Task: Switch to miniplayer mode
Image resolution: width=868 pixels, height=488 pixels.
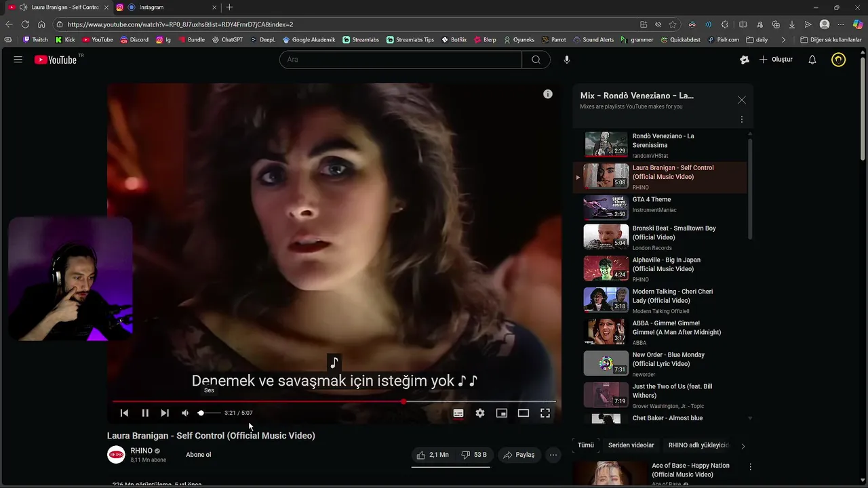Action: pyautogui.click(x=502, y=413)
